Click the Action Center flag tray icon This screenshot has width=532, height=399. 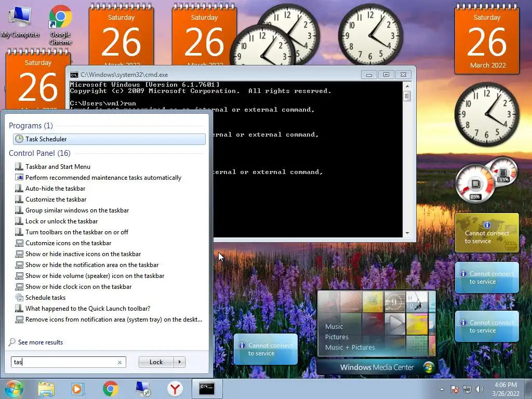[455, 389]
